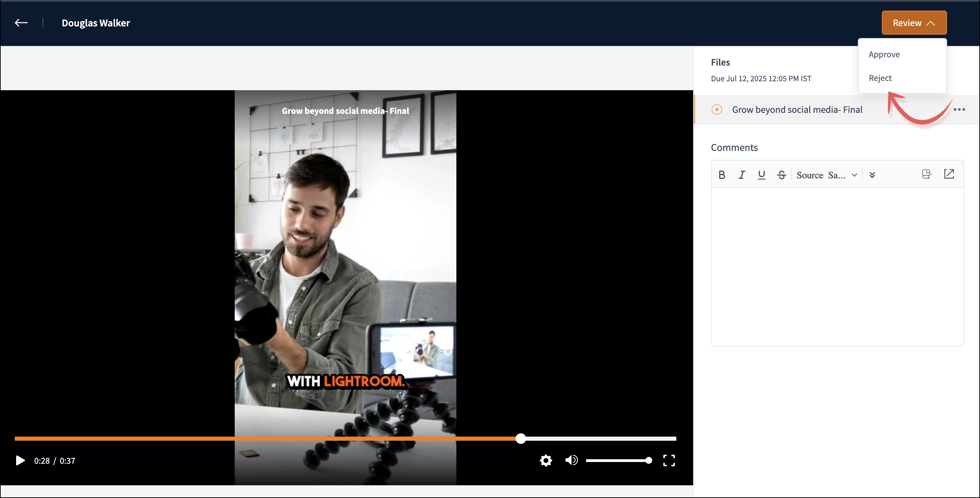The height and width of the screenshot is (498, 980).
Task: Click the find and replace icon
Action: (x=927, y=174)
